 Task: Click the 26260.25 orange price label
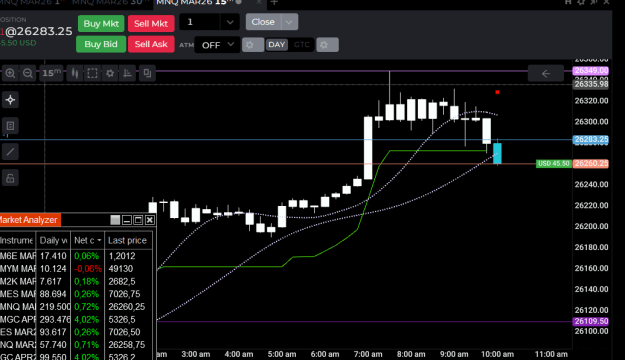(x=591, y=163)
